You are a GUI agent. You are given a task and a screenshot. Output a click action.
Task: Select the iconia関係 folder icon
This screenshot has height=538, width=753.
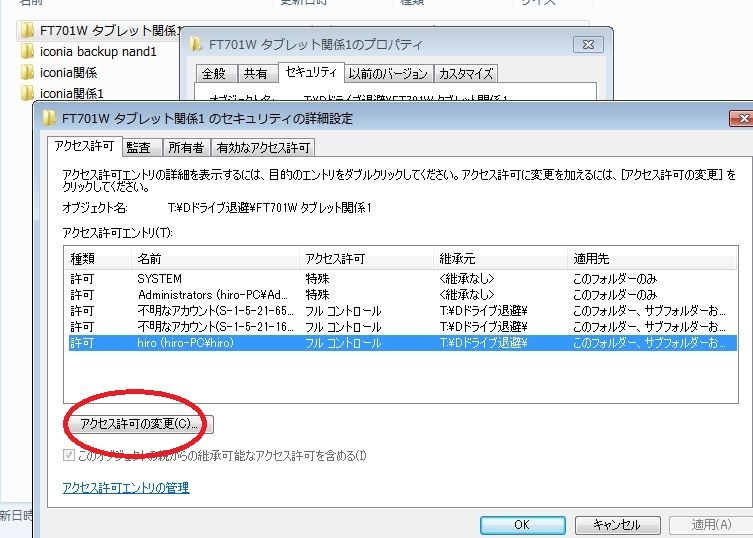pyautogui.click(x=27, y=72)
